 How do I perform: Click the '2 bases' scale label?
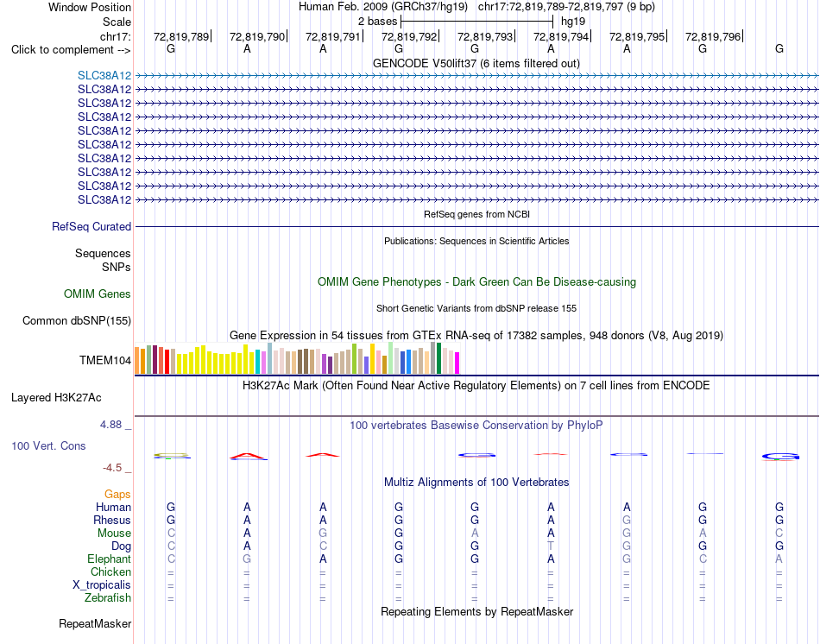click(x=377, y=22)
